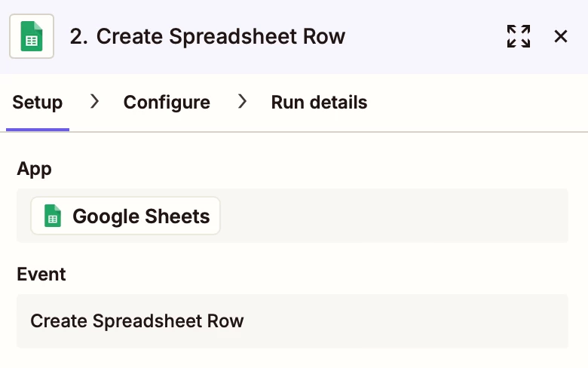Click the step title "2. Create Spreadsheet Row"
This screenshot has height=368, width=588.
pyautogui.click(x=207, y=36)
